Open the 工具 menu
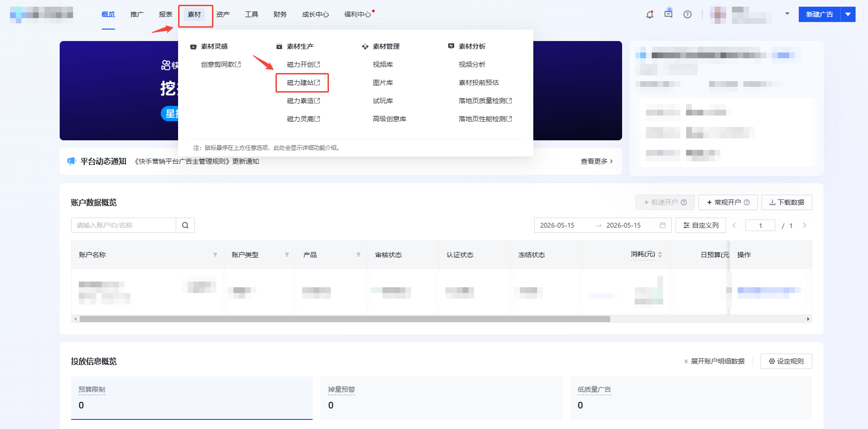 click(x=252, y=14)
